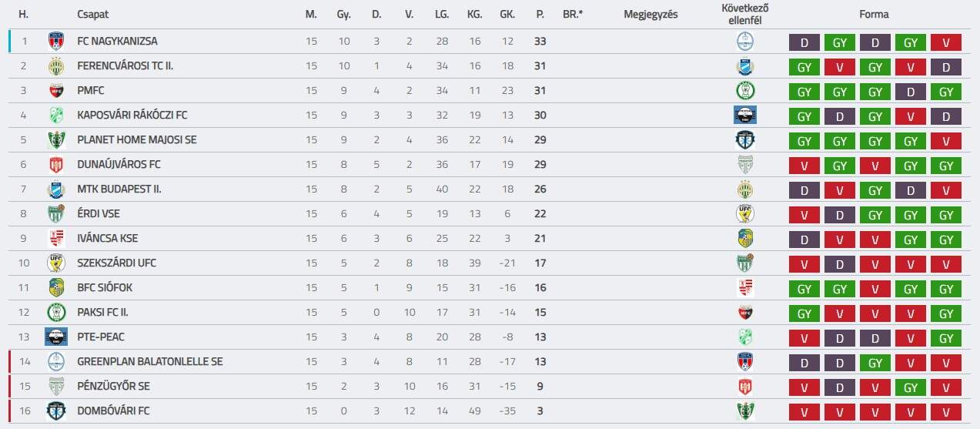The height and width of the screenshot is (429, 980).
Task: Select the Greenplan Balatonlelle SE team name
Action: pyautogui.click(x=149, y=362)
